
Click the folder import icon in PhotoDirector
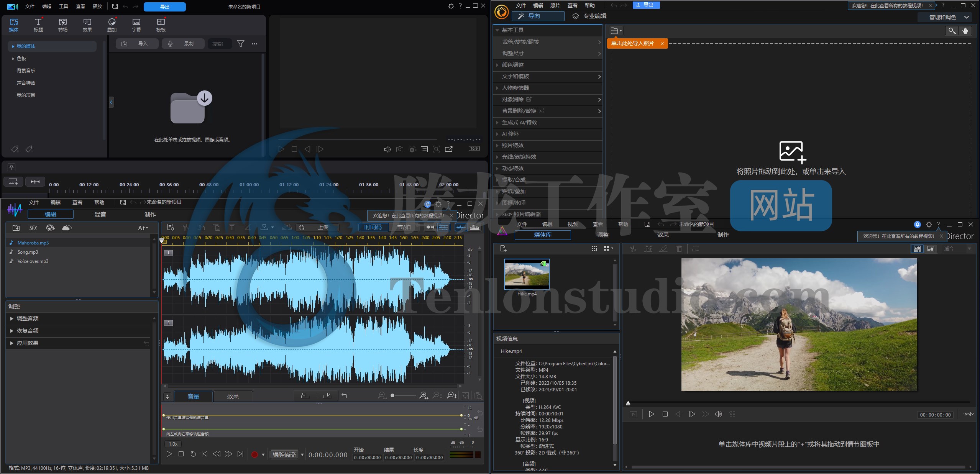(x=616, y=31)
